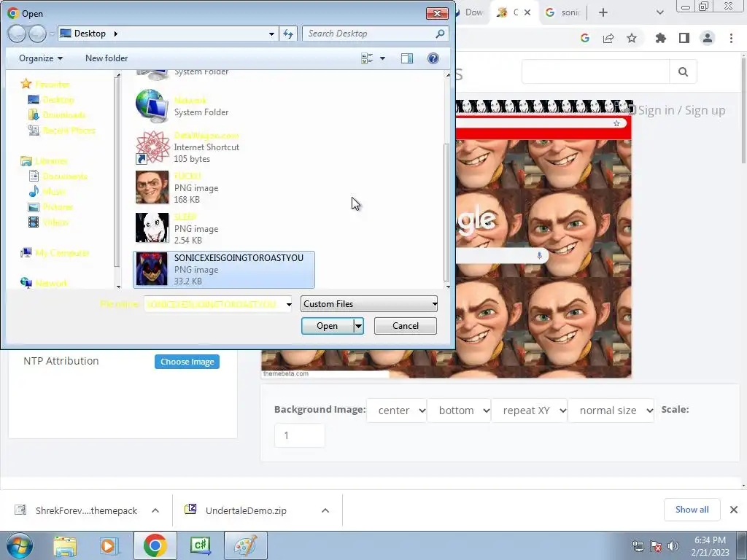Expand the Open button split arrow
Screen dimensions: 747x560
click(358, 326)
